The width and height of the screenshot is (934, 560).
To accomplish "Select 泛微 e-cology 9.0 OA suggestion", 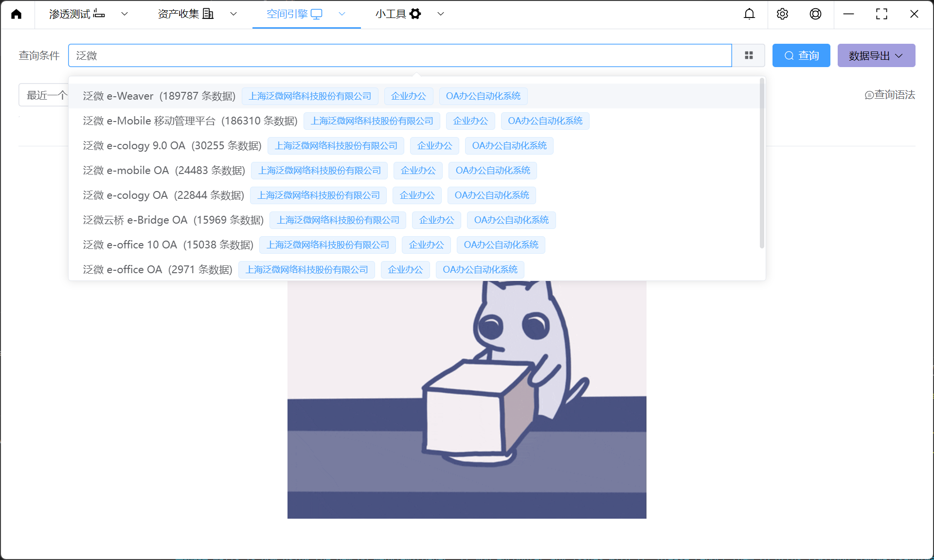I will pyautogui.click(x=172, y=146).
